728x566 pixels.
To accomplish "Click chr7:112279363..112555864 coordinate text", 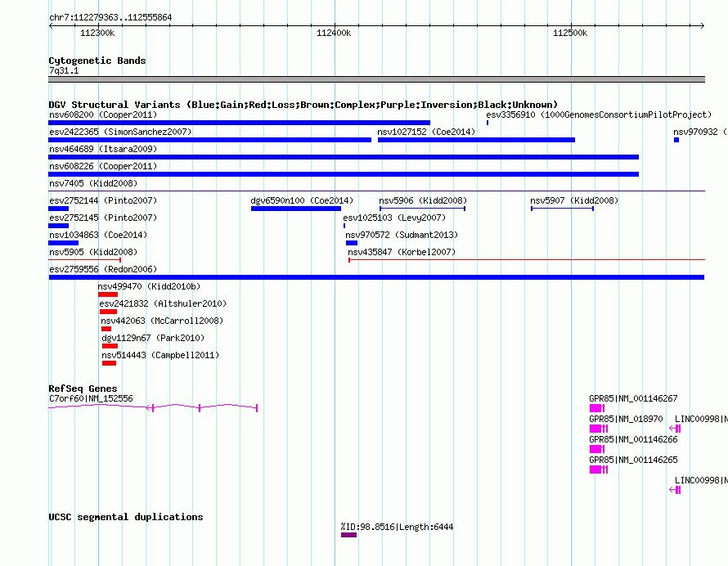I will pos(110,17).
